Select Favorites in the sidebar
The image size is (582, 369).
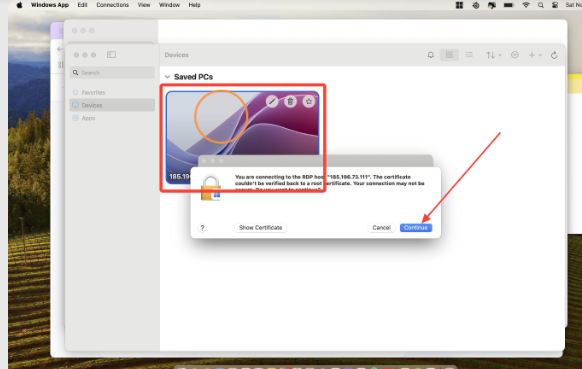[x=112, y=92]
